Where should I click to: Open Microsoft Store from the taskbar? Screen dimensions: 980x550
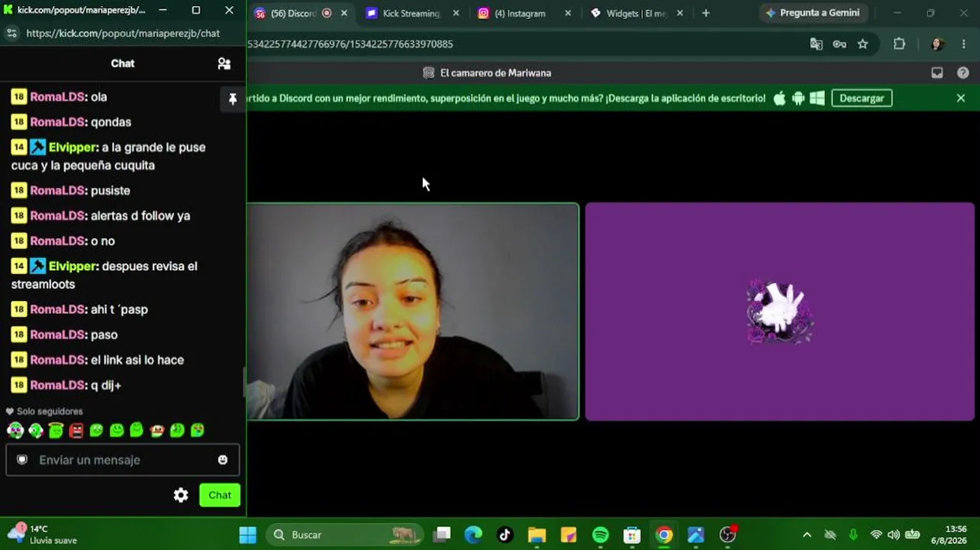click(632, 535)
